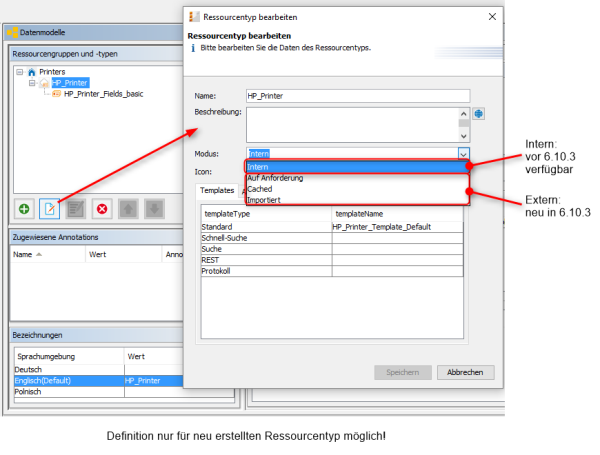Collapse the Printers tree node
The image size is (600, 455).
pos(21,72)
